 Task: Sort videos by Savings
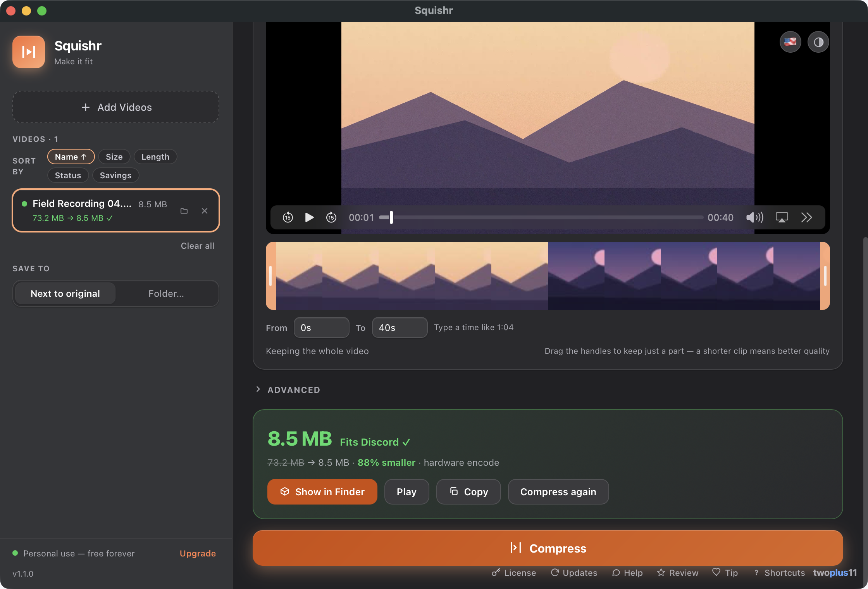(115, 175)
